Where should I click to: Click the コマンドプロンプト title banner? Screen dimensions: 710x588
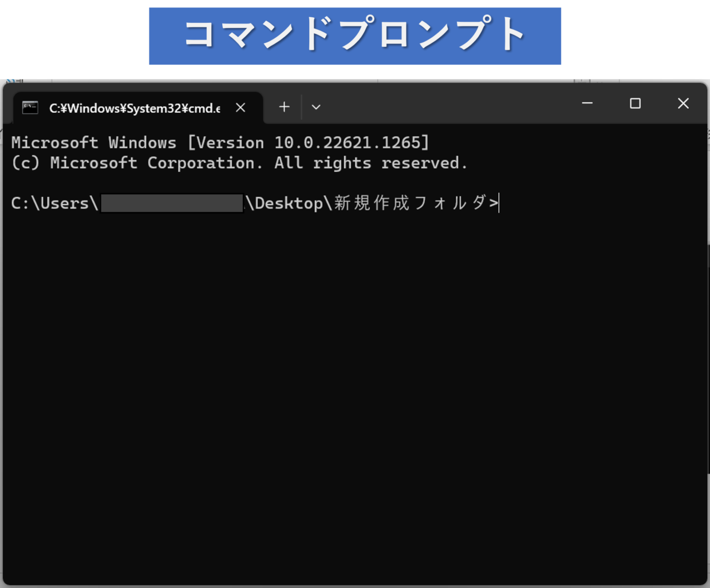click(355, 36)
